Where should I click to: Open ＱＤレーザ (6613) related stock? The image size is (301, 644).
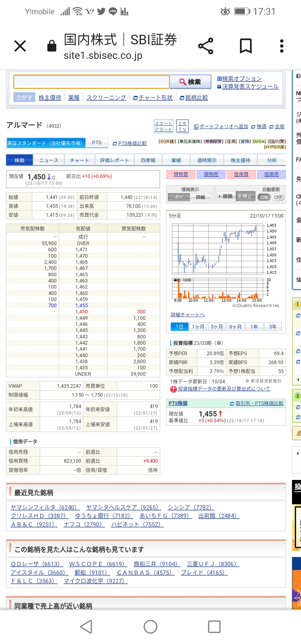point(37,564)
